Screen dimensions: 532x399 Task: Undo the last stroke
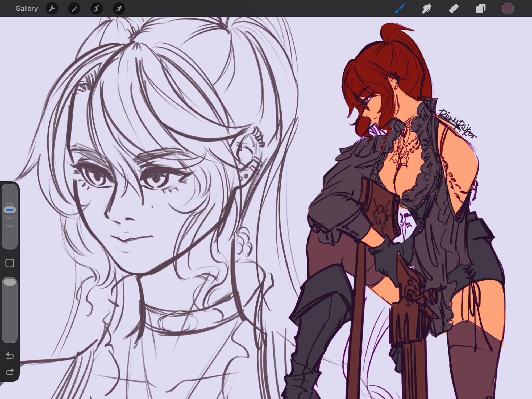coord(10,356)
